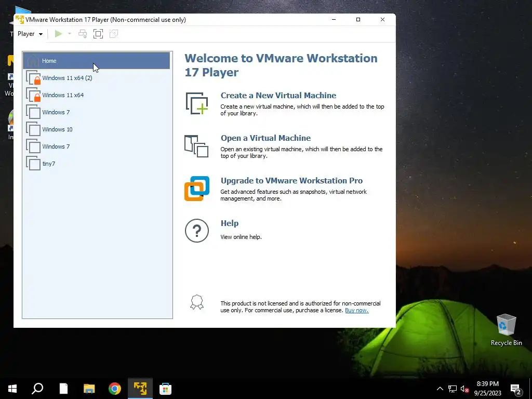This screenshot has height=399, width=532.
Task: Click Open a Virtual Machine heading
Action: [x=265, y=138]
